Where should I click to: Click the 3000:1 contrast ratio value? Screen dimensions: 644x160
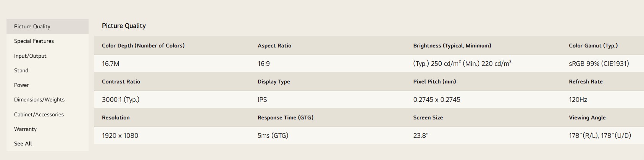coord(120,100)
